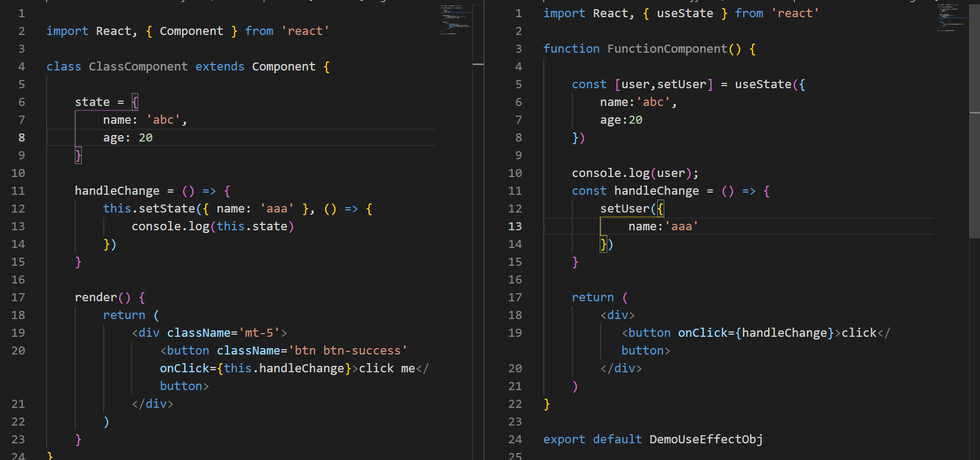This screenshot has height=460, width=980.
Task: Click the left editor's minimap preview
Action: [x=455, y=20]
